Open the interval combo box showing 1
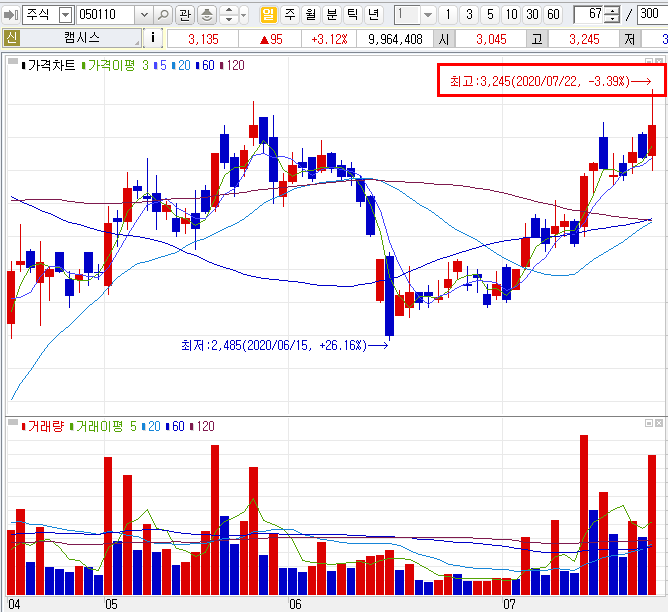Image resolution: width=668 pixels, height=612 pixels. pyautogui.click(x=414, y=15)
